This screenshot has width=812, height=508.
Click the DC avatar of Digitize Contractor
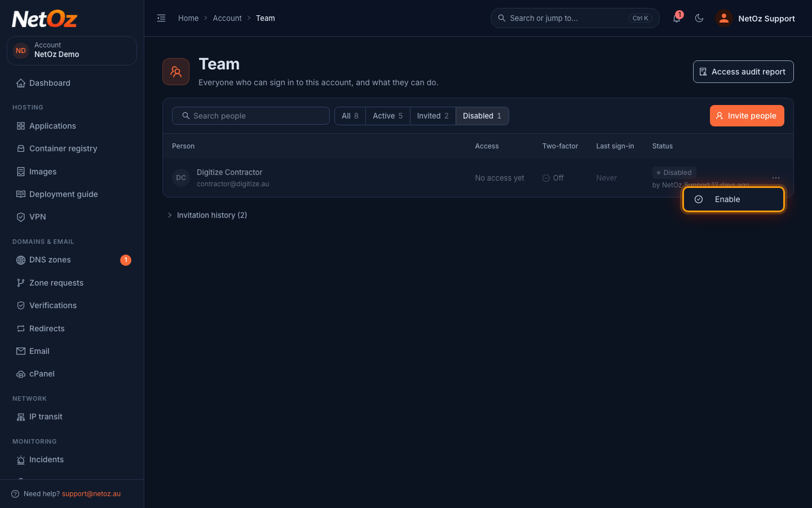pos(181,178)
